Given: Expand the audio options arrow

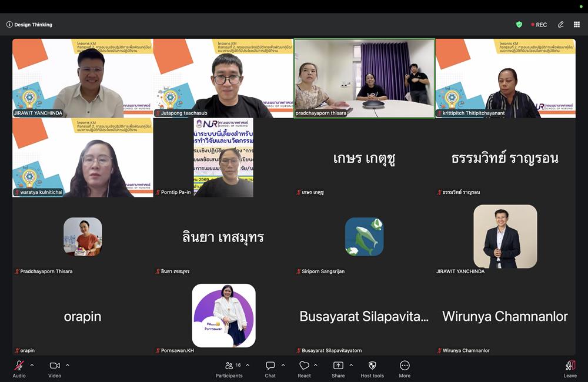Looking at the screenshot, I should point(32,365).
